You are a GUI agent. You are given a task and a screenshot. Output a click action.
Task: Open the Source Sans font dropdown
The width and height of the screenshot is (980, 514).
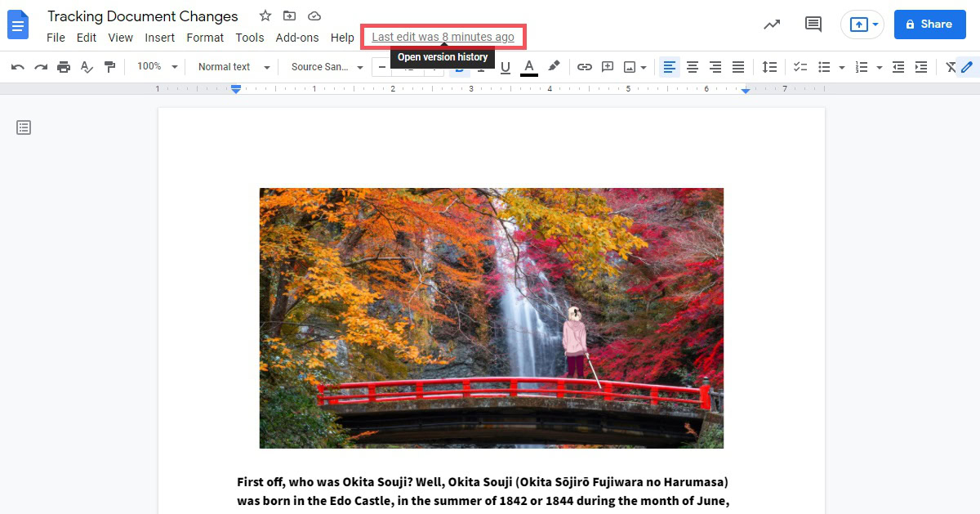[327, 67]
